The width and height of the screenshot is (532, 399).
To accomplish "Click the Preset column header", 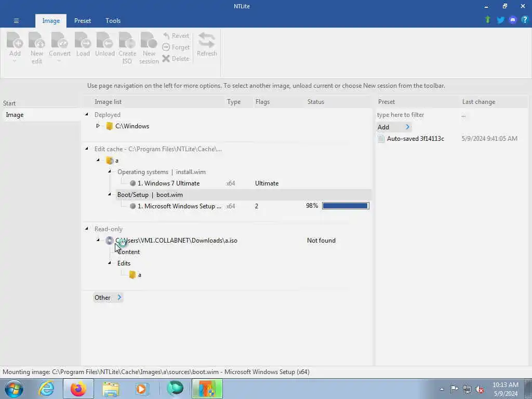I will coord(386,102).
